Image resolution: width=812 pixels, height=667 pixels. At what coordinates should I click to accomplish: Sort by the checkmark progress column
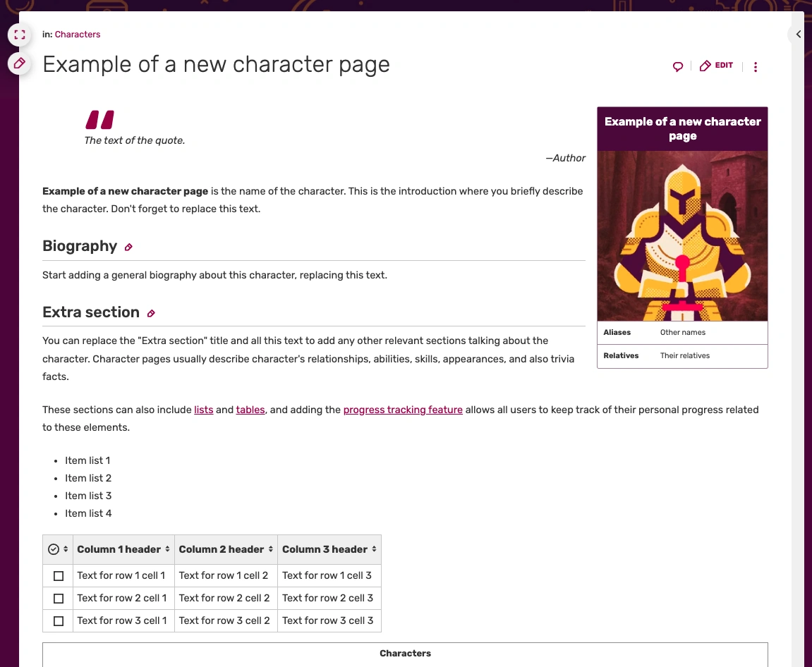point(58,549)
